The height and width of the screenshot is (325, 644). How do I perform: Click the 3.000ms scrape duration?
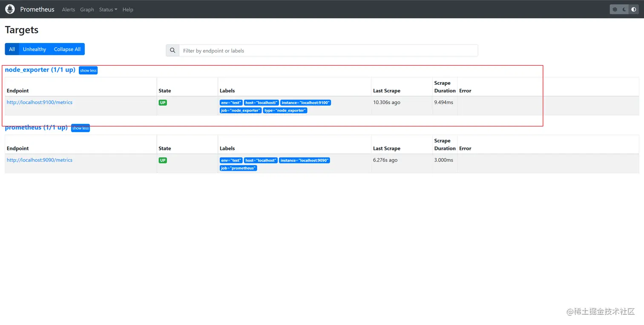(444, 160)
